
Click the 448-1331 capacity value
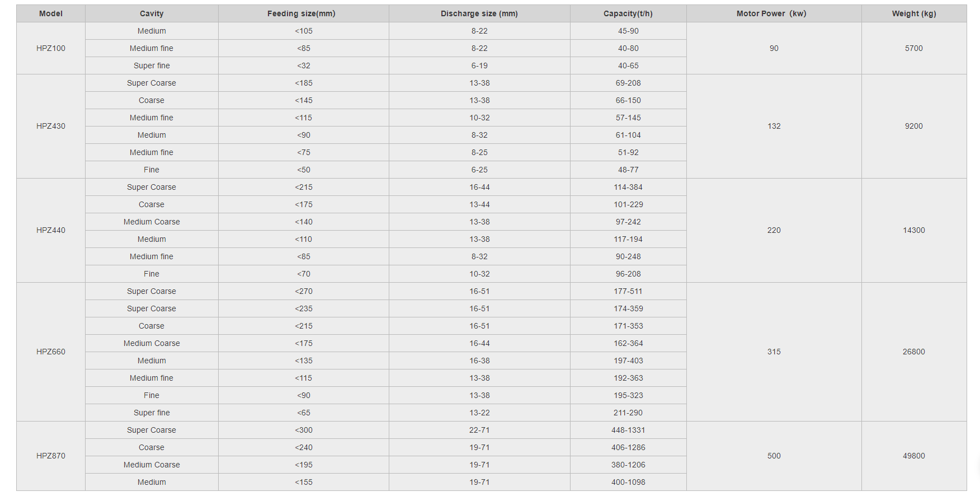[628, 430]
